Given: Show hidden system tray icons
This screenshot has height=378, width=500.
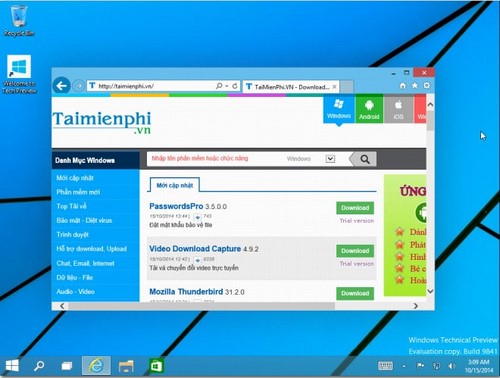Looking at the screenshot, I should tap(404, 366).
